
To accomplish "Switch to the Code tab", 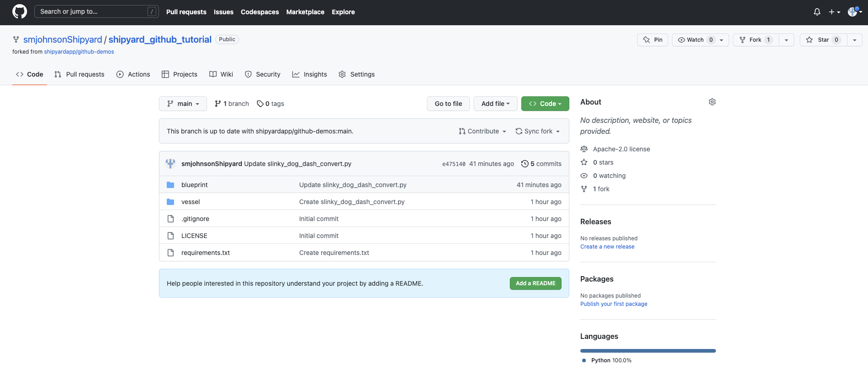I will pyautogui.click(x=30, y=74).
